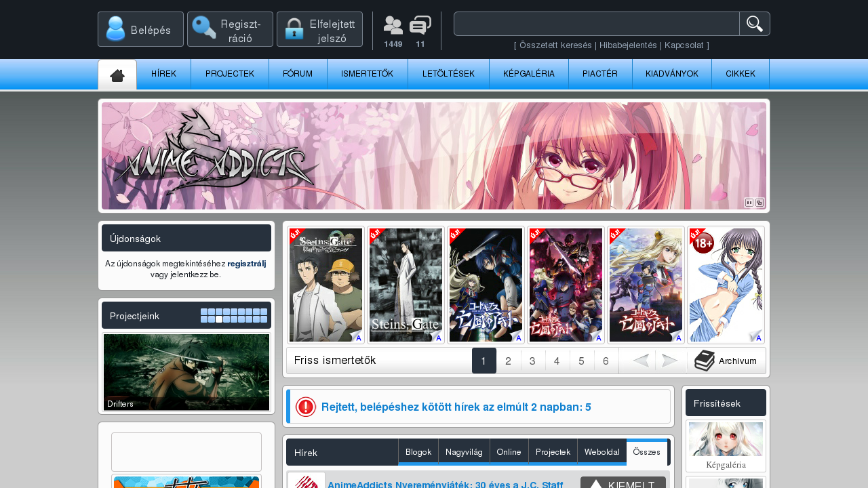Go to page 6 of Friss ismertetők
Image resolution: width=868 pixels, height=488 pixels.
point(606,361)
